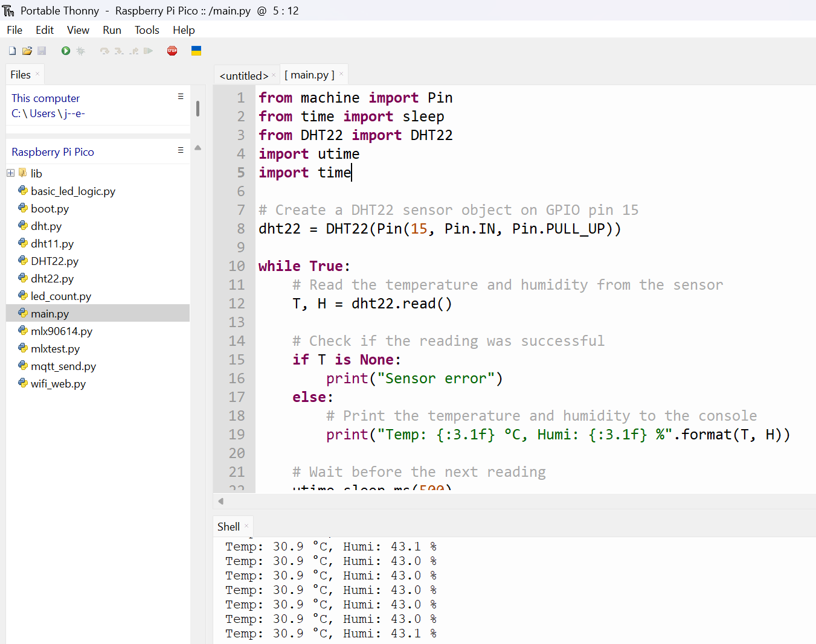This screenshot has height=644, width=816.
Task: Open the Edit menu
Action: coord(45,30)
